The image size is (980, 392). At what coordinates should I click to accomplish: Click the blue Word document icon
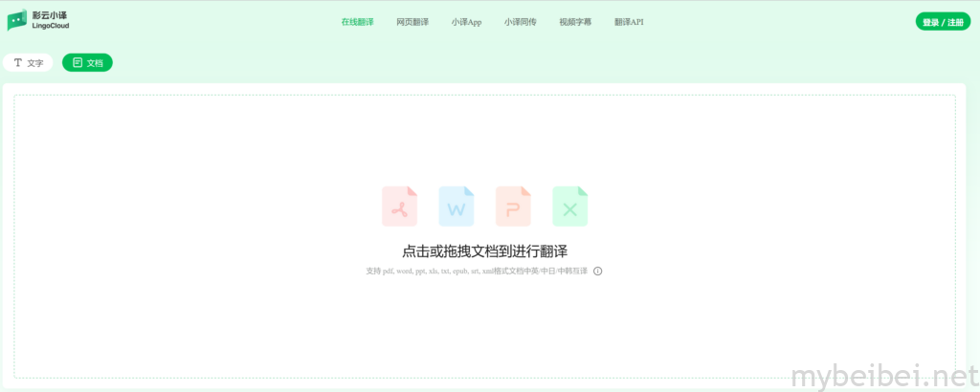pyautogui.click(x=457, y=207)
